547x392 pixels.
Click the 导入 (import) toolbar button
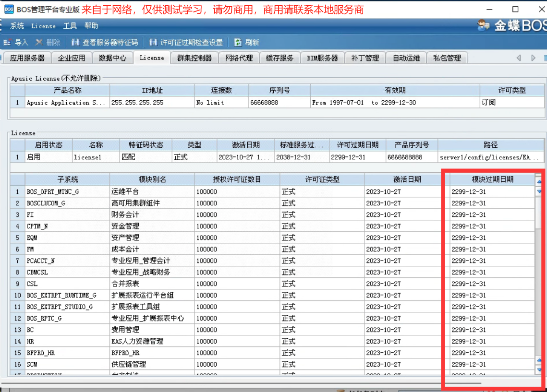[x=16, y=43]
